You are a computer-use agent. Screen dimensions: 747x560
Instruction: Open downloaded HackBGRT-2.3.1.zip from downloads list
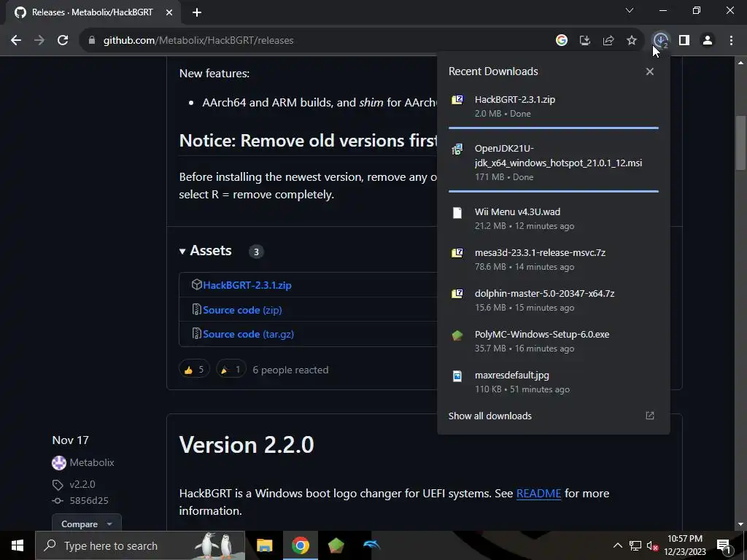tap(553, 106)
